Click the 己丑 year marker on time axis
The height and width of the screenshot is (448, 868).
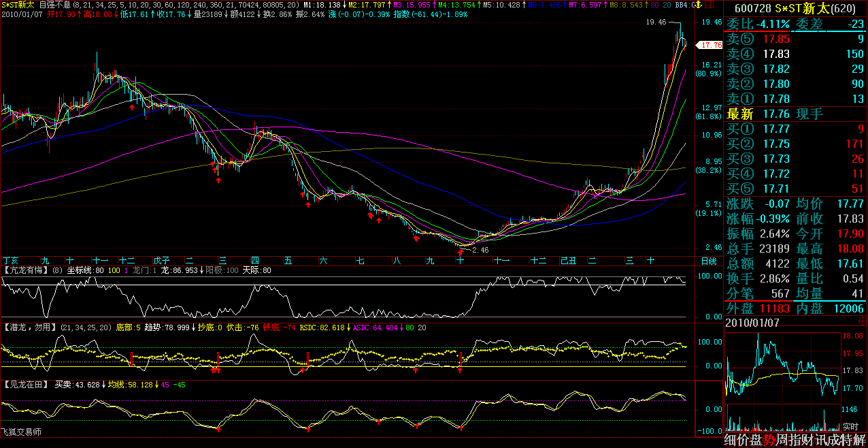(567, 261)
